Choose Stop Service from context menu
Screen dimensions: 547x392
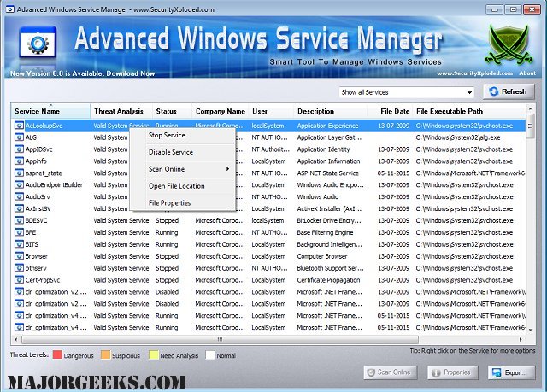167,135
